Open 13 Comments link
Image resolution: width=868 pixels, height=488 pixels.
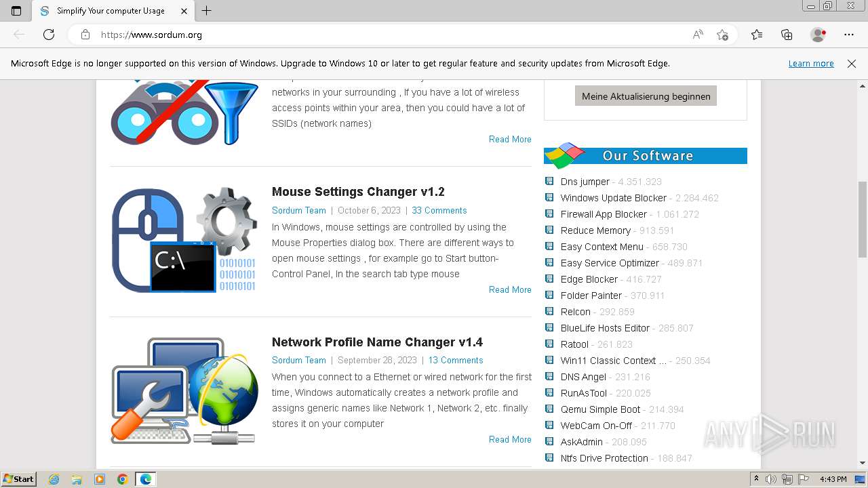(456, 360)
